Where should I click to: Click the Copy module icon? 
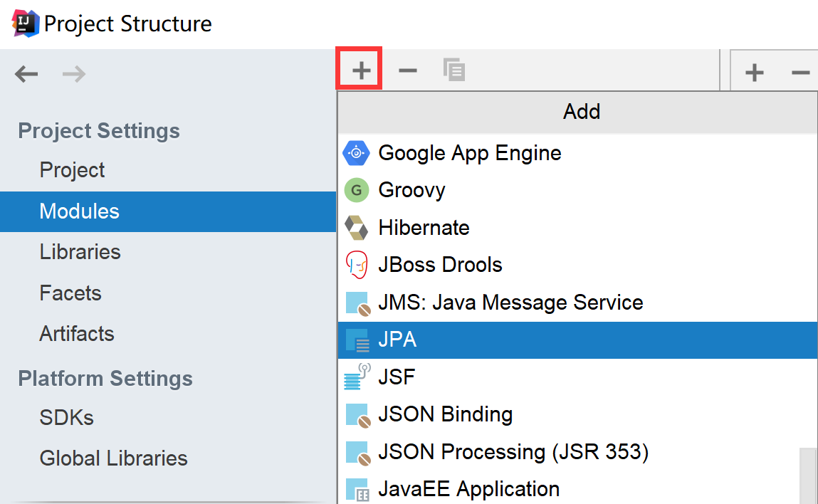click(453, 70)
